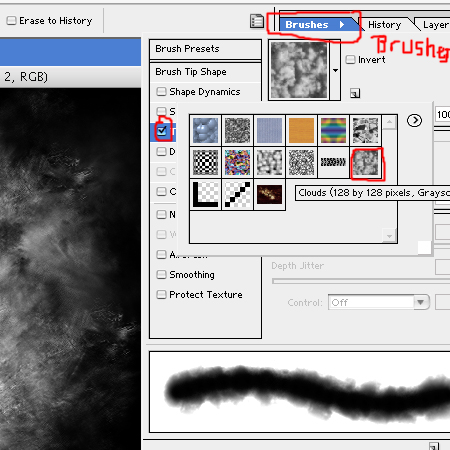Pick the gray rocky pattern in first row
Screen dimensions: 450x450
365,130
